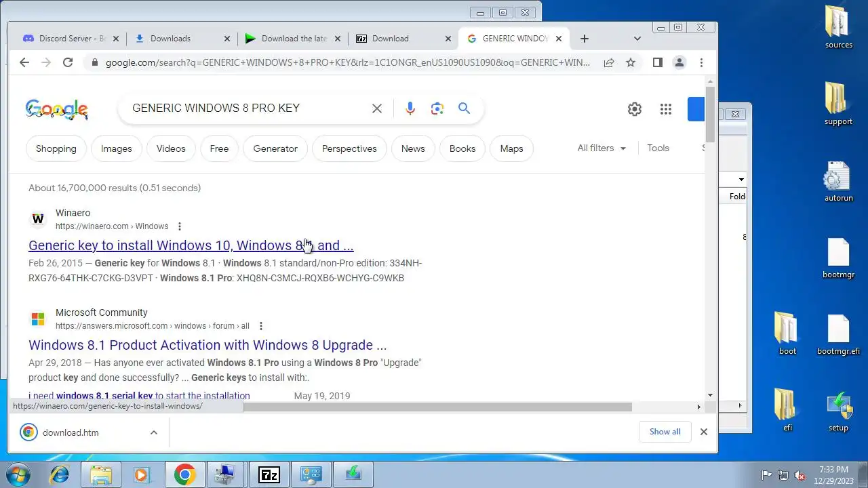The width and height of the screenshot is (868, 488).
Task: Filter results by Videos
Action: pyautogui.click(x=171, y=148)
